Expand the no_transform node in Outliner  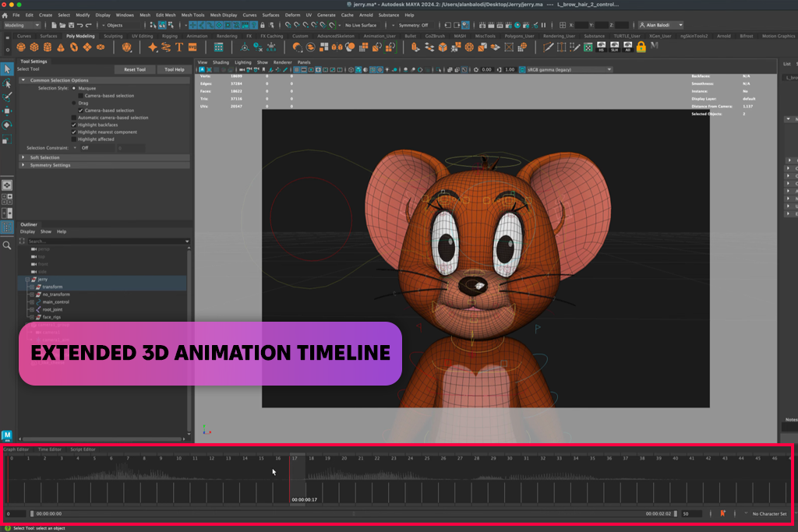32,294
